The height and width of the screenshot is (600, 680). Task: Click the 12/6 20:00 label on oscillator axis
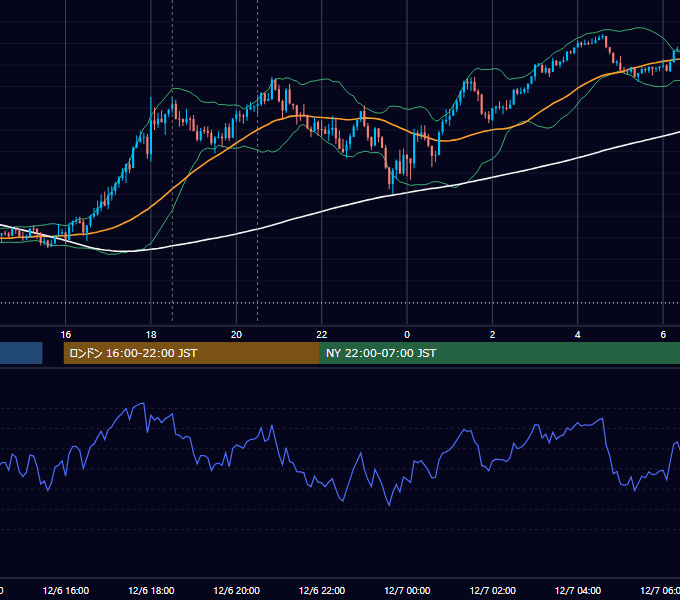(x=237, y=590)
